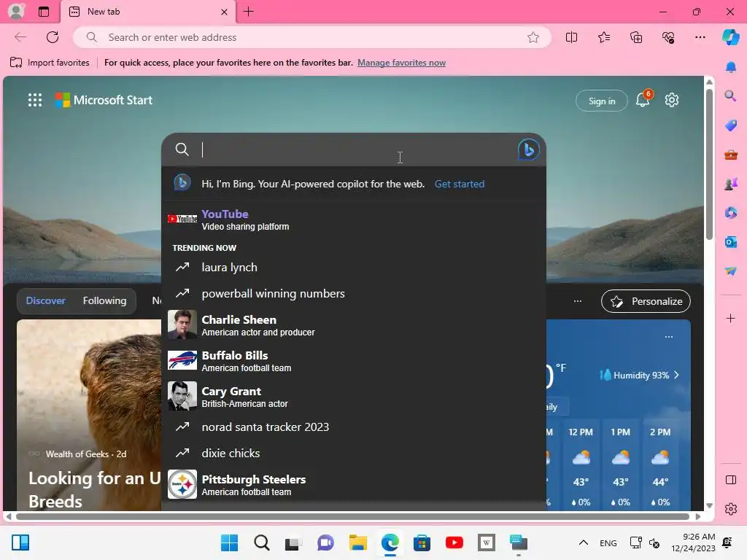This screenshot has width=747, height=560.
Task: Open taskbar Search
Action: pos(262,542)
